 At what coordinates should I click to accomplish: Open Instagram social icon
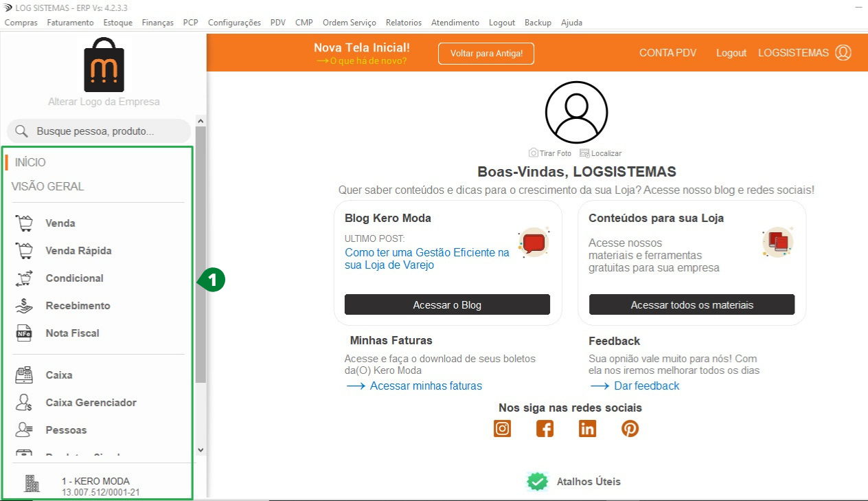click(503, 429)
